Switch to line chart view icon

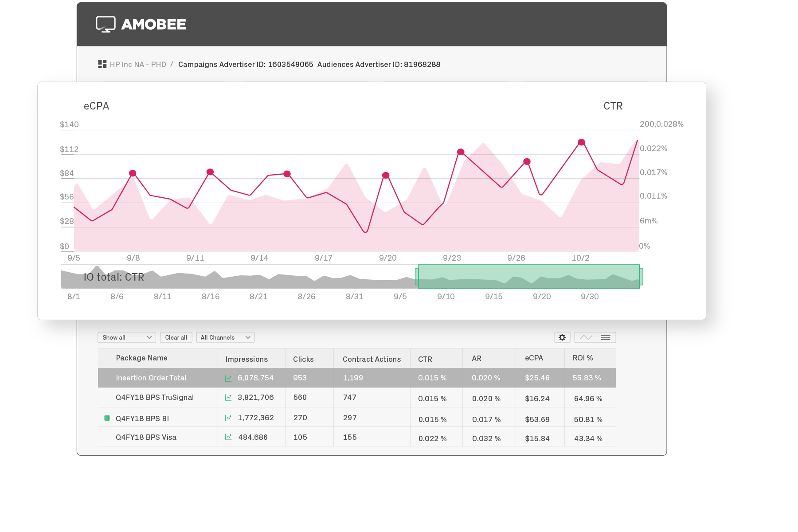point(586,337)
